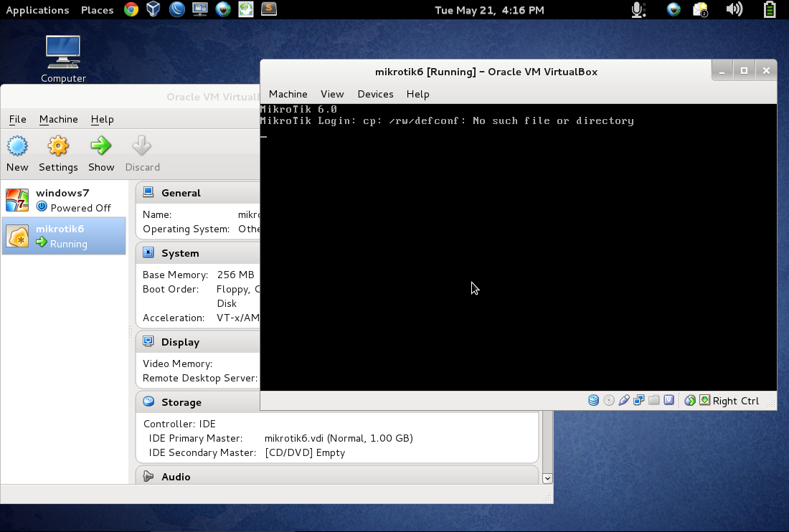Screen dimensions: 789x532
Task: Click the VM window resize grip corner
Action: pos(771,405)
